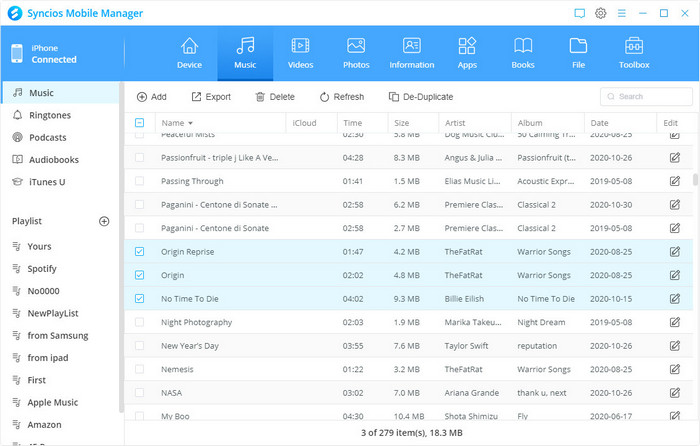The height and width of the screenshot is (446, 700).
Task: Sort by the Size column header
Action: (413, 123)
